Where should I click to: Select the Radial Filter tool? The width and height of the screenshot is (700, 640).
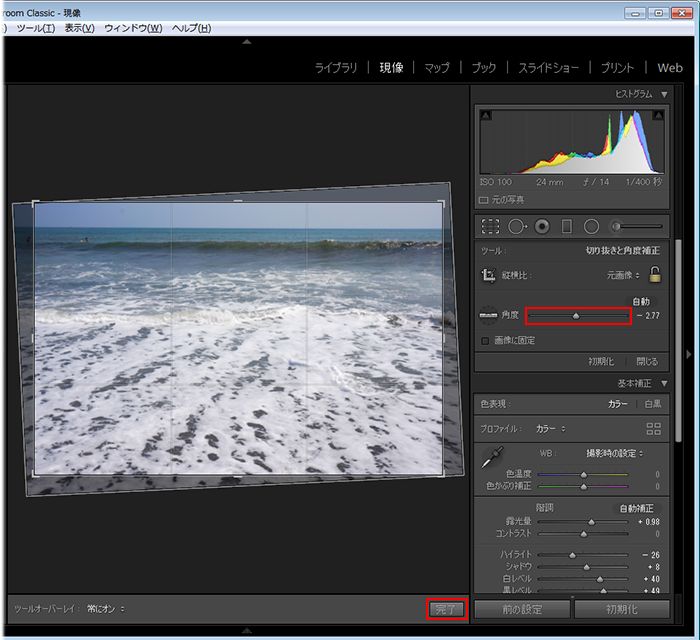591,226
